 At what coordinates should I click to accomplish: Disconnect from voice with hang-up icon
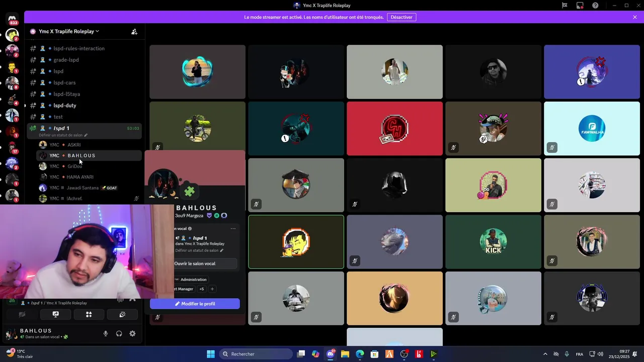tap(132, 300)
